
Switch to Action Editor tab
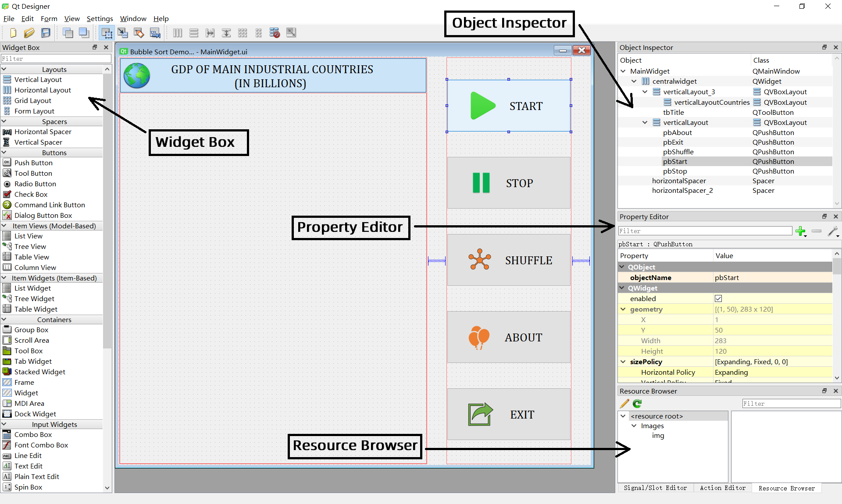pos(723,488)
